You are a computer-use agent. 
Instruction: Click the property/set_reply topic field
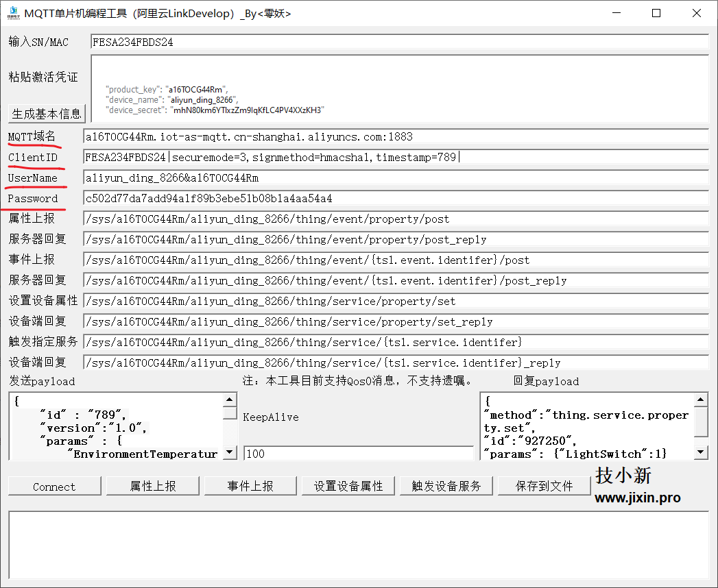[x=396, y=321]
